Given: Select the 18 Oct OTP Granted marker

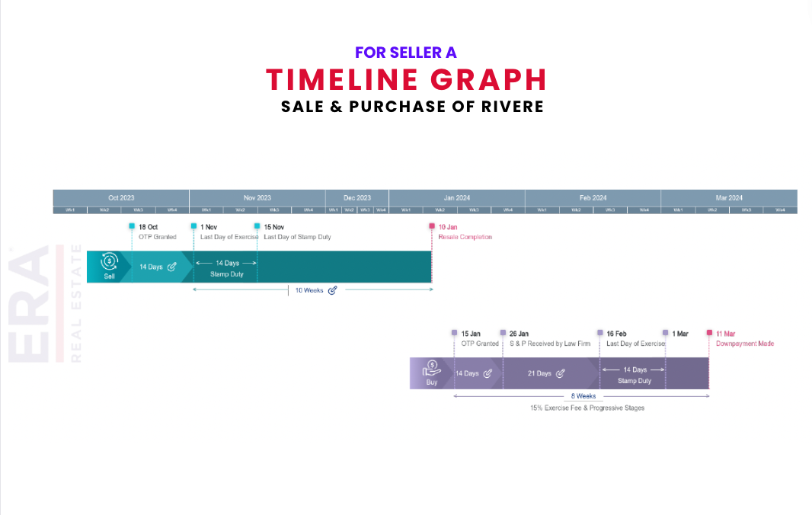Looking at the screenshot, I should point(132,226).
